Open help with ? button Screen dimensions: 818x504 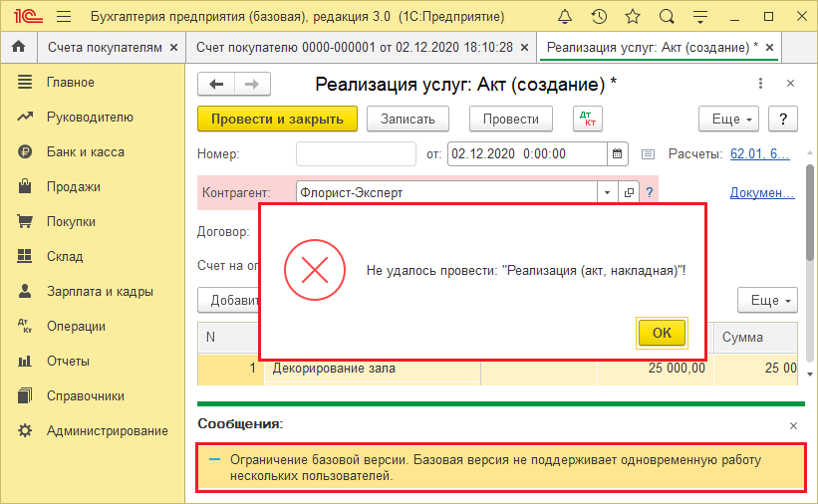coord(782,119)
